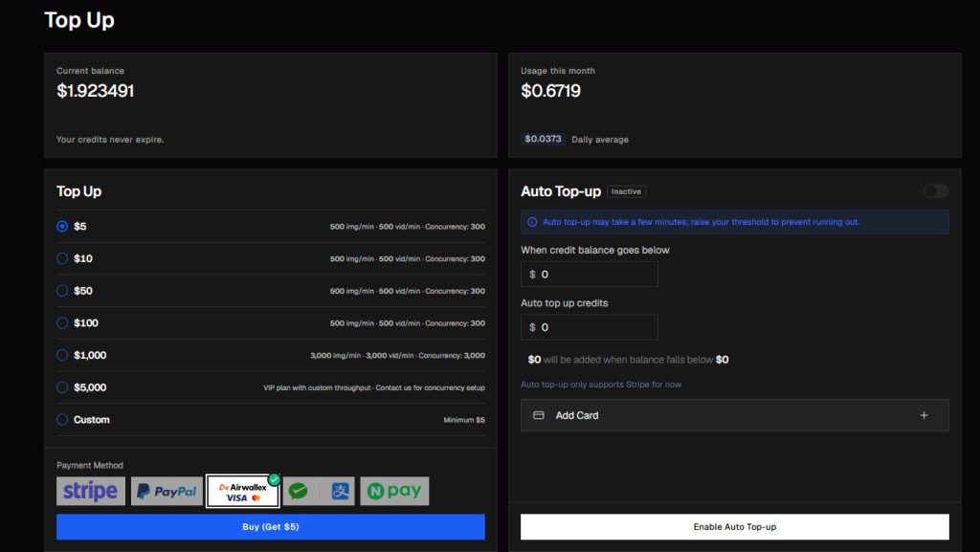
Task: Choose Stripe as payment method
Action: (x=91, y=491)
